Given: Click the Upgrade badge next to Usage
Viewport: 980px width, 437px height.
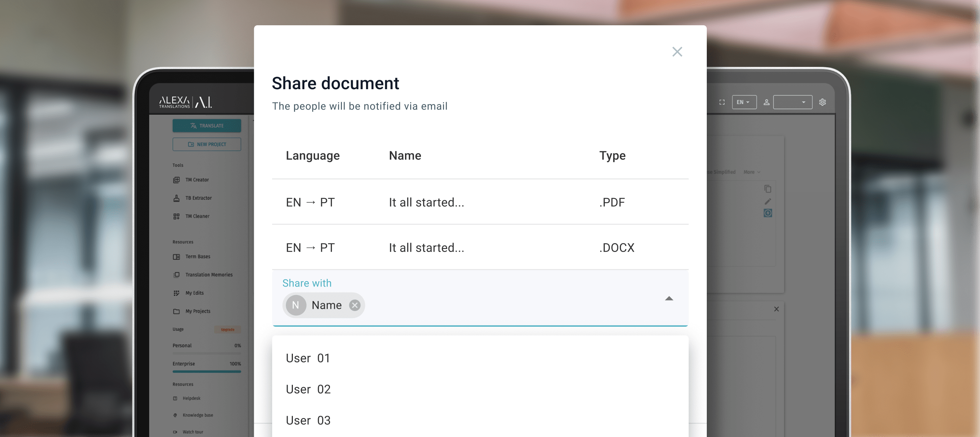Looking at the screenshot, I should tap(228, 330).
